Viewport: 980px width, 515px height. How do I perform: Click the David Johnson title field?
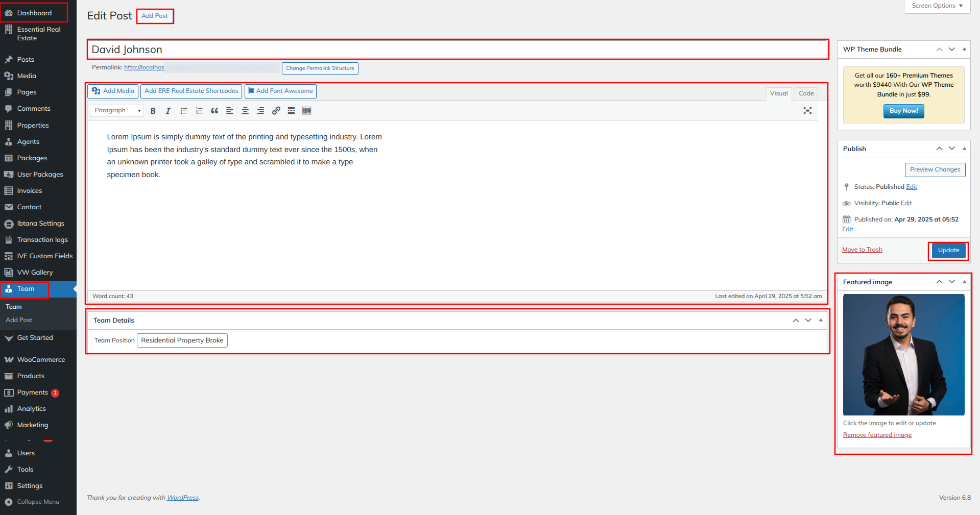pos(457,50)
